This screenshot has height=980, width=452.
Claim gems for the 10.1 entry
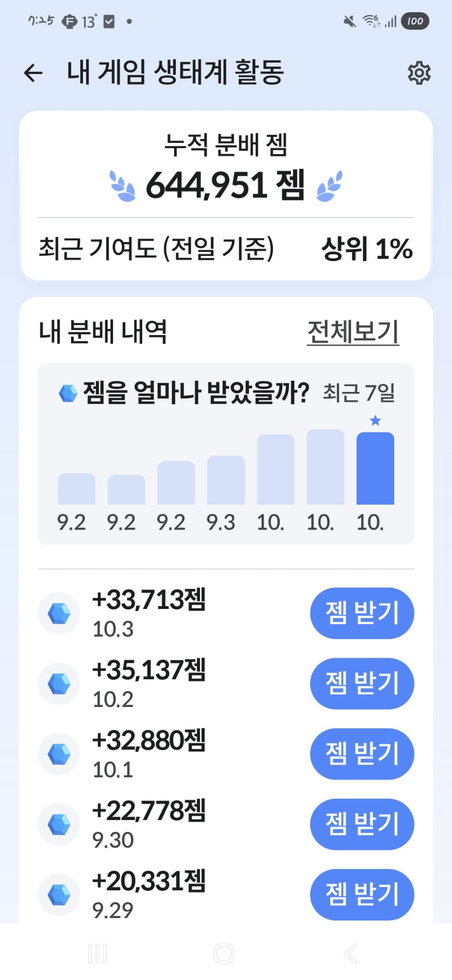362,754
